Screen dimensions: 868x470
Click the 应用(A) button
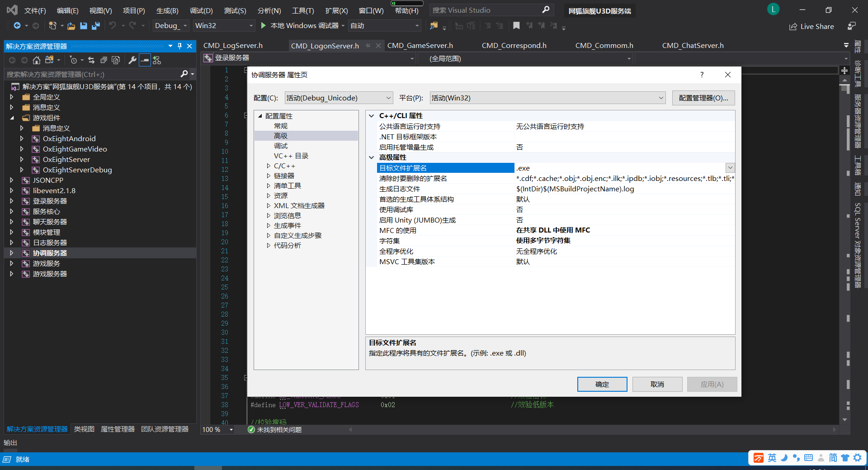(x=712, y=384)
